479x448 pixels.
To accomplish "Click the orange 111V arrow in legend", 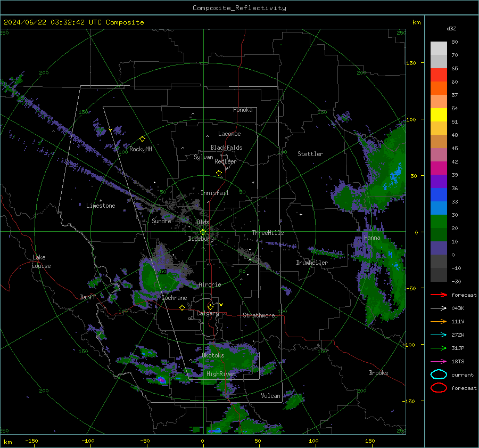I will pos(439,321).
